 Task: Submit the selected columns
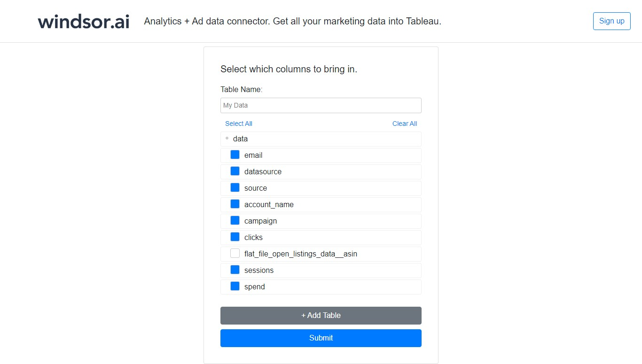[x=321, y=338]
